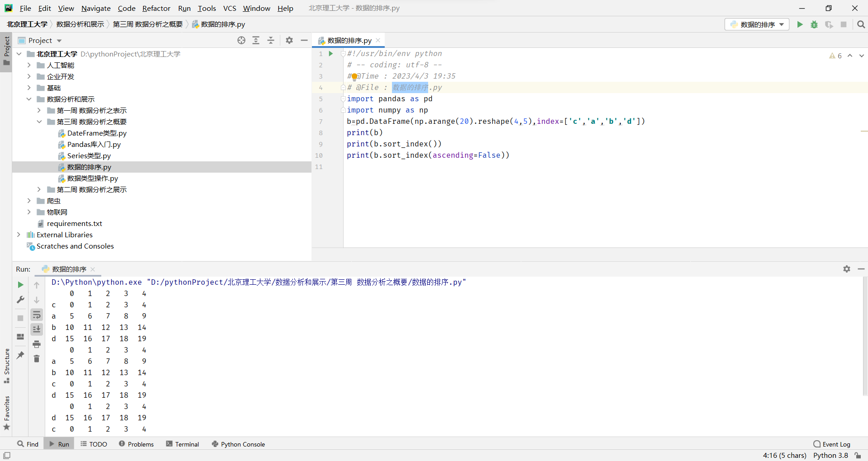This screenshot has height=461, width=868.
Task: Switch to 数据的排序.py editor tab
Action: click(x=349, y=40)
